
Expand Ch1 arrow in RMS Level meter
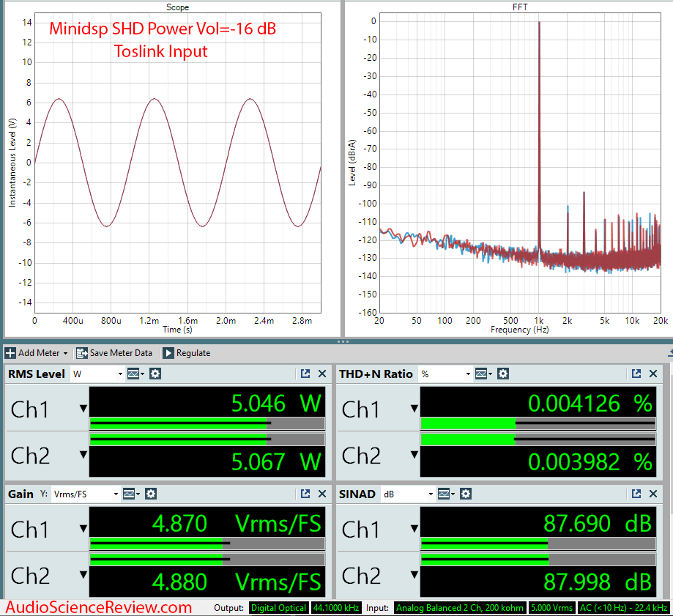click(83, 409)
